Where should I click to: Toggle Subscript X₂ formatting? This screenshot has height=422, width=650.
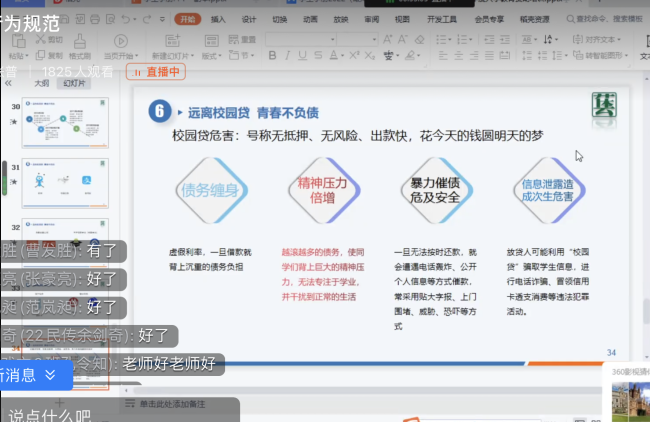[370, 55]
